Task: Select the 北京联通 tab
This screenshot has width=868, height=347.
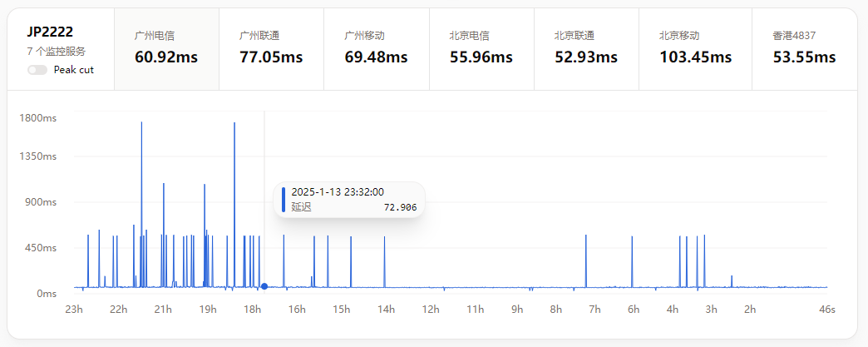Action: click(x=585, y=49)
